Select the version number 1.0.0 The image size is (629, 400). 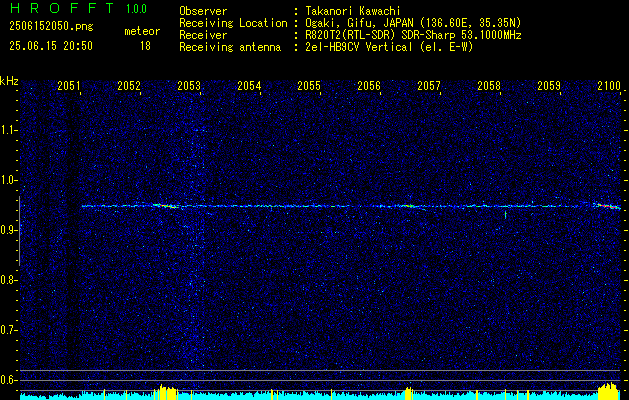[136, 9]
